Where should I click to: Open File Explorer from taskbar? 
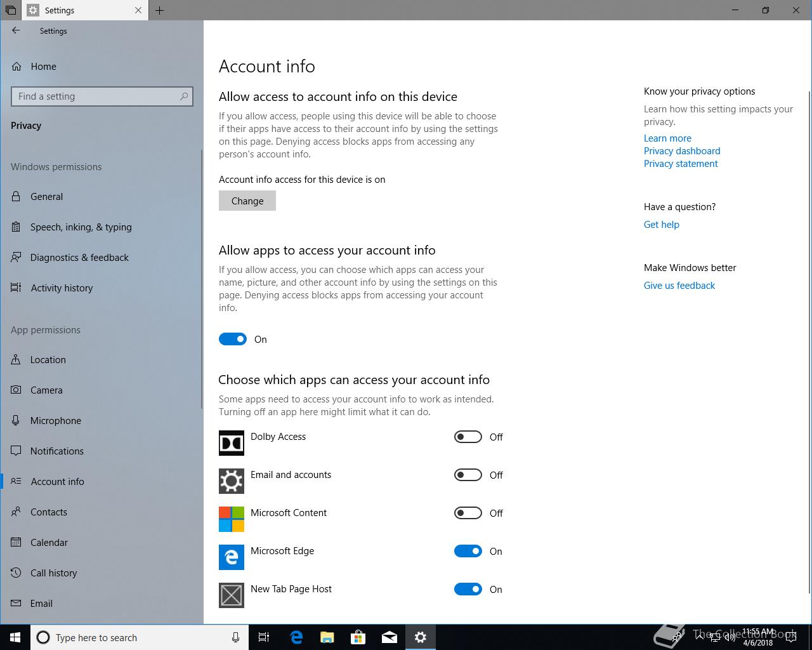coord(327,637)
